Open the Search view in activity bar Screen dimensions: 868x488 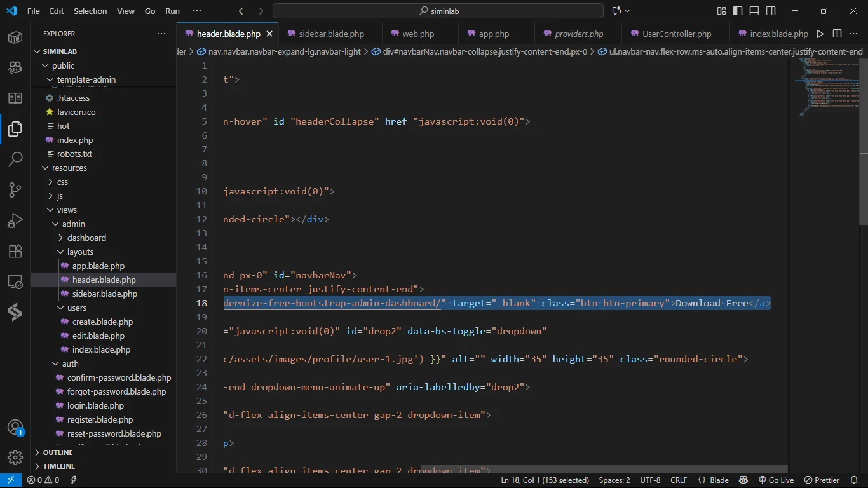[x=15, y=159]
